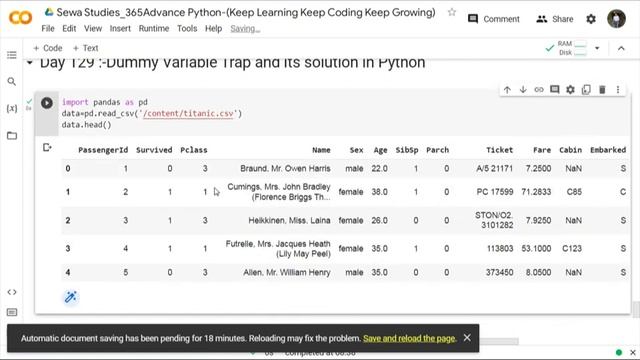Click the cell output options icon
640x360 pixels.
47,147
